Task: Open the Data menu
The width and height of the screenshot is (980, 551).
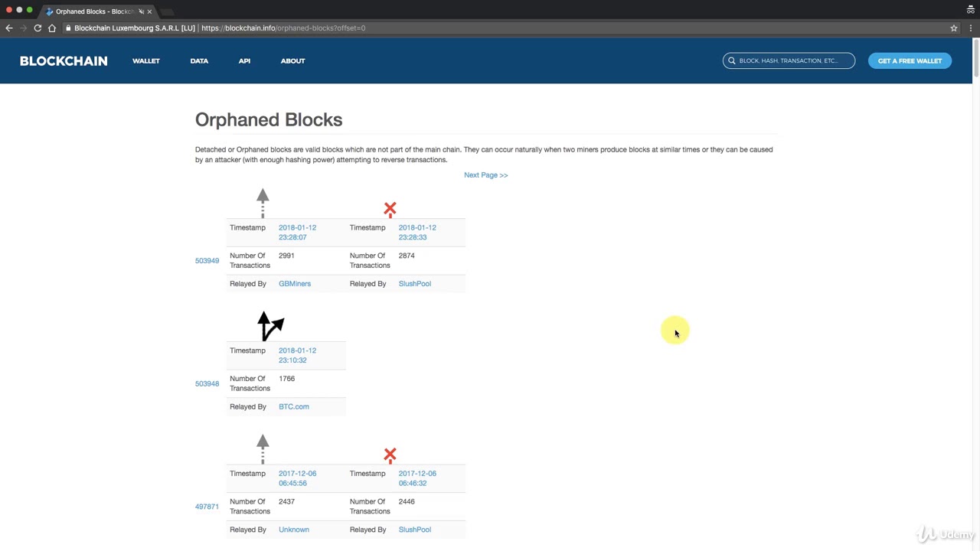Action: point(199,60)
